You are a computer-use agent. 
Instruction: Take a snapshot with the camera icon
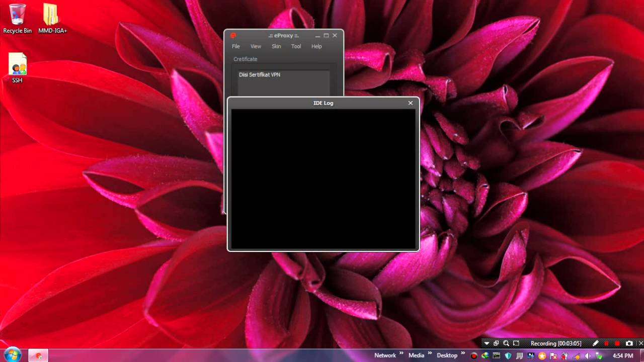[629, 343]
